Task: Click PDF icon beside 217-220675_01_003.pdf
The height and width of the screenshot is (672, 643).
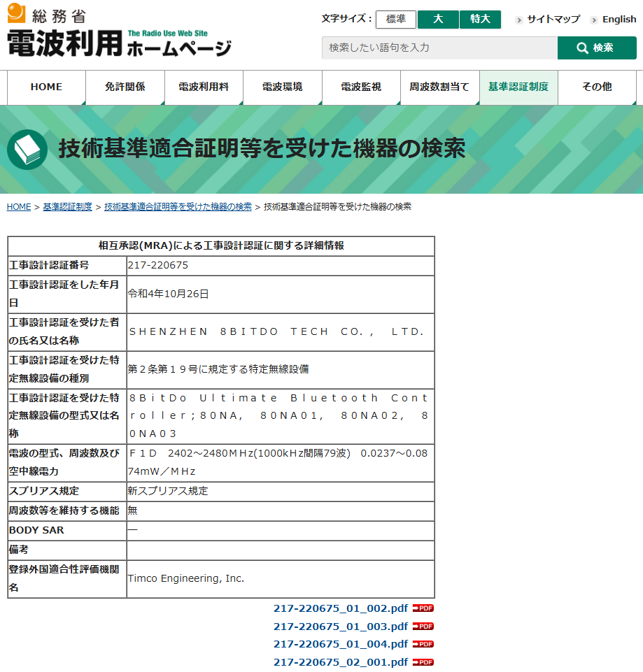Action: [x=423, y=626]
